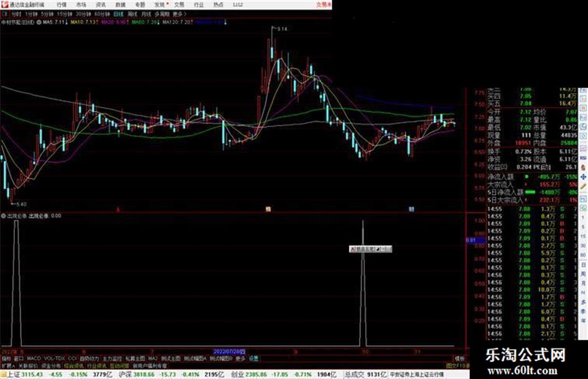Viewport: 588px width, 379px height.
Task: Click the red 交易 button at top right
Action: coord(324,5)
